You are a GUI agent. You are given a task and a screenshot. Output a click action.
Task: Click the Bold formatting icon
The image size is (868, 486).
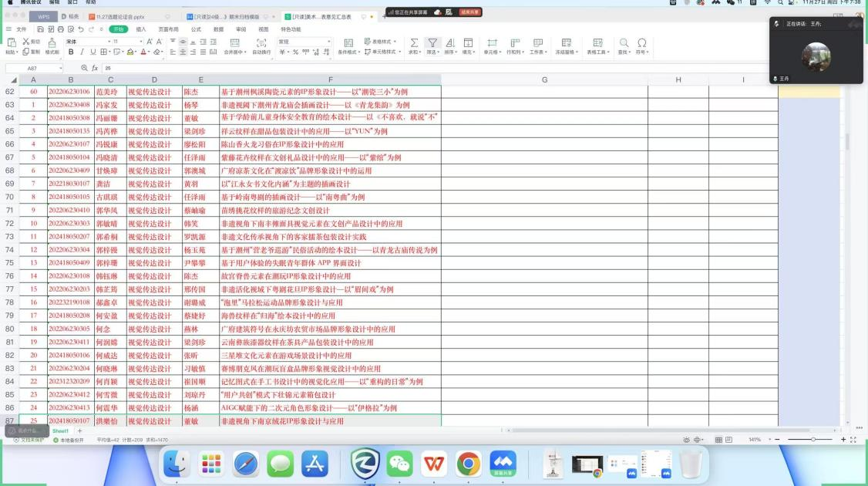tap(71, 52)
